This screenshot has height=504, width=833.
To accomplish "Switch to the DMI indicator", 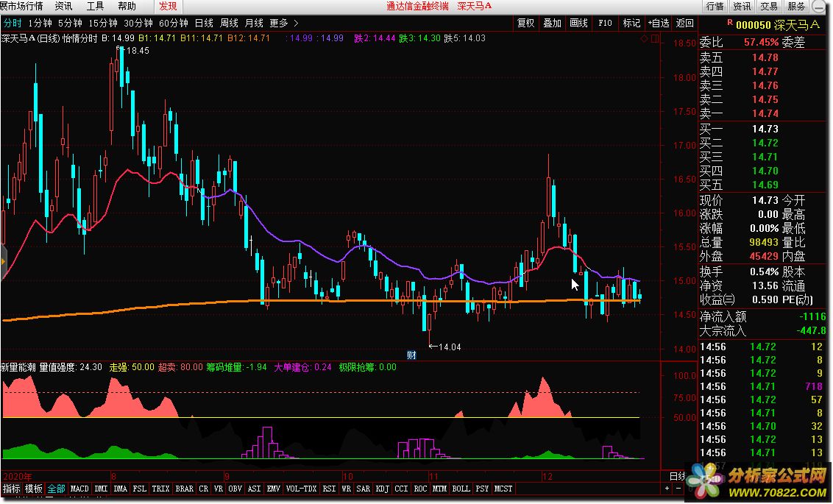I will 101,489.
